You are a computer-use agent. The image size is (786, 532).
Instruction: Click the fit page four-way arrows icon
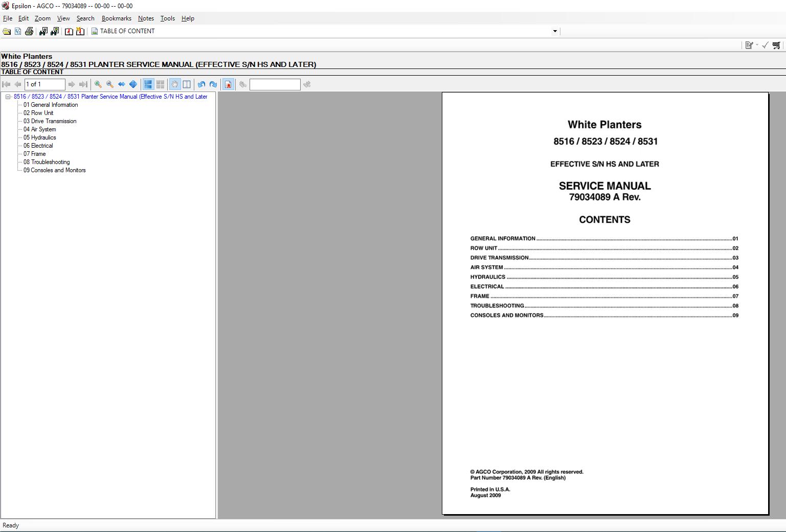[133, 84]
